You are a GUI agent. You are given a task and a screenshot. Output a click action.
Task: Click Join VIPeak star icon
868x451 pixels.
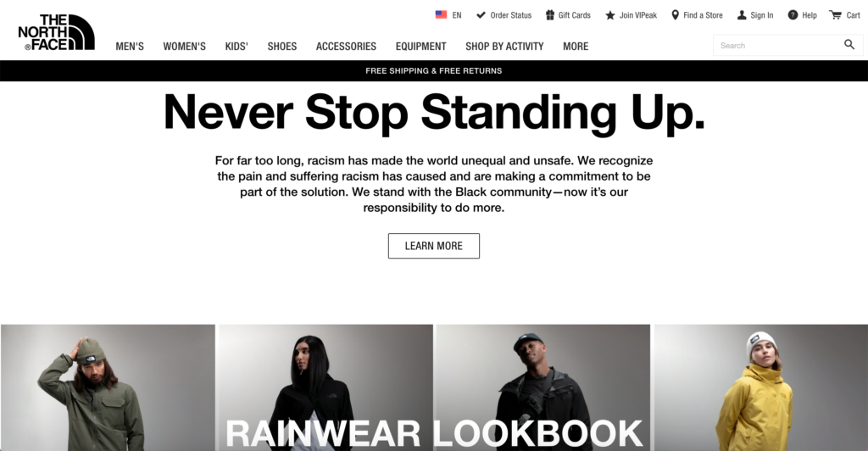[x=610, y=15]
